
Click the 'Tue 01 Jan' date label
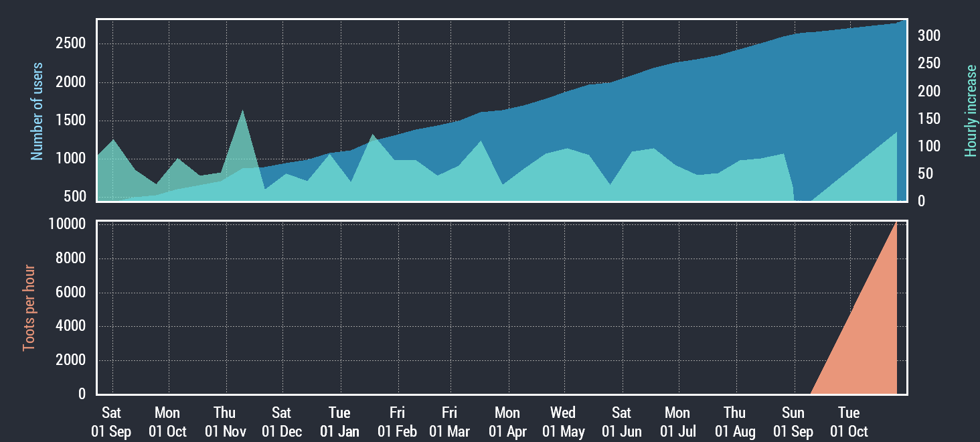point(339,422)
